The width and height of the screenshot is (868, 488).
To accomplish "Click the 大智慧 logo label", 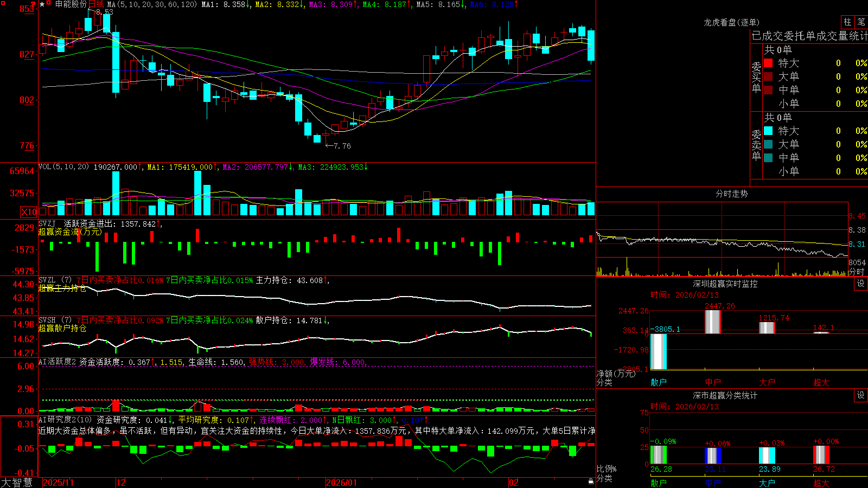I will 17,482.
